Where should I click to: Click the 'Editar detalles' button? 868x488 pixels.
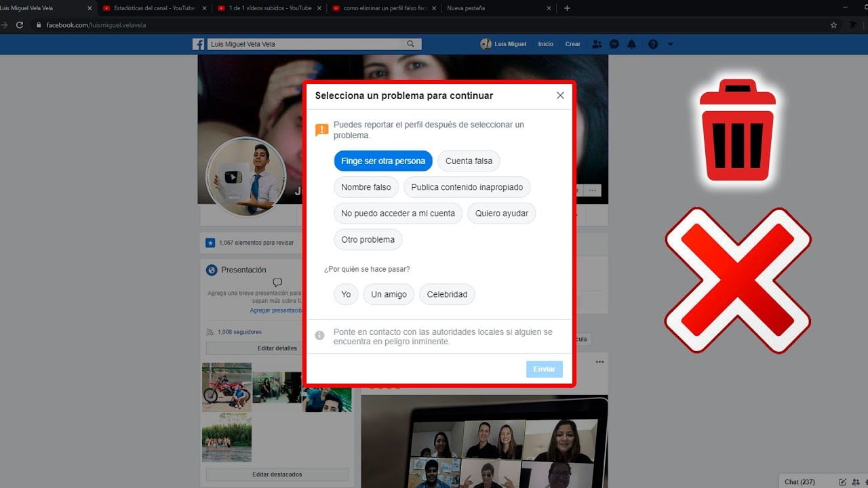[x=277, y=348]
